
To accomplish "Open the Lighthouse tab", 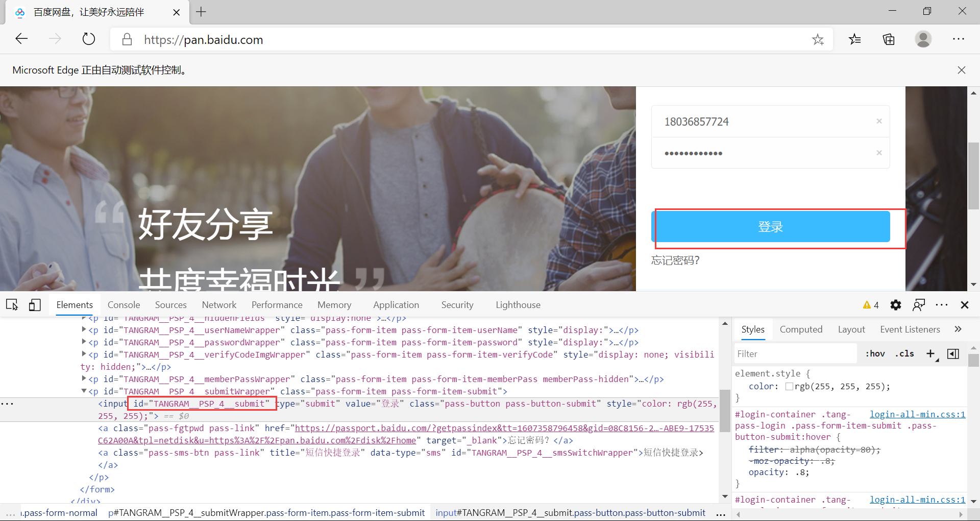I will coord(518,305).
